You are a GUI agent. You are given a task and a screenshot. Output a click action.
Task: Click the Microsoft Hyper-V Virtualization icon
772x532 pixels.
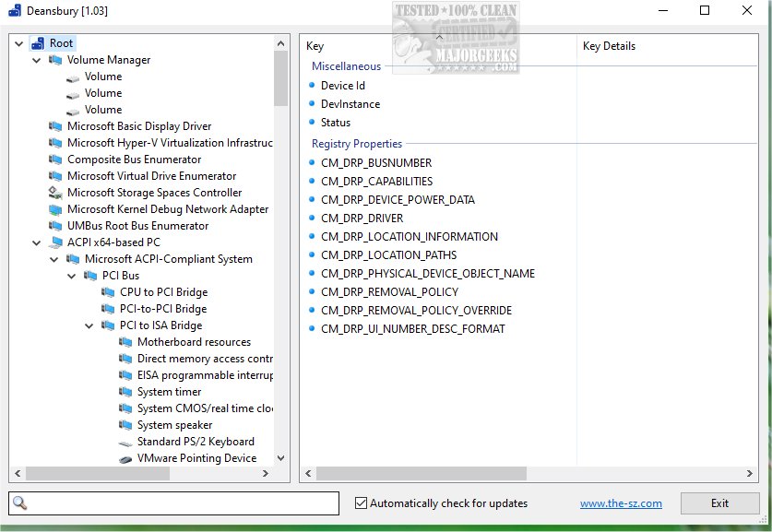coord(55,143)
